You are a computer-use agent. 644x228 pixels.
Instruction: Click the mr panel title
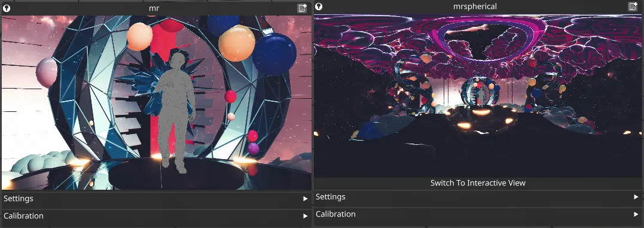[154, 8]
